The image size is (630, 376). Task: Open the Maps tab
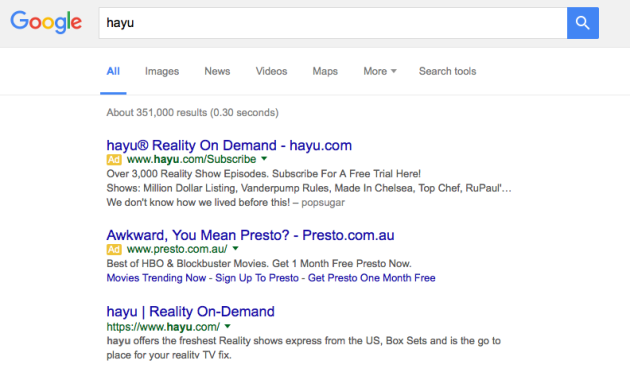coord(325,71)
